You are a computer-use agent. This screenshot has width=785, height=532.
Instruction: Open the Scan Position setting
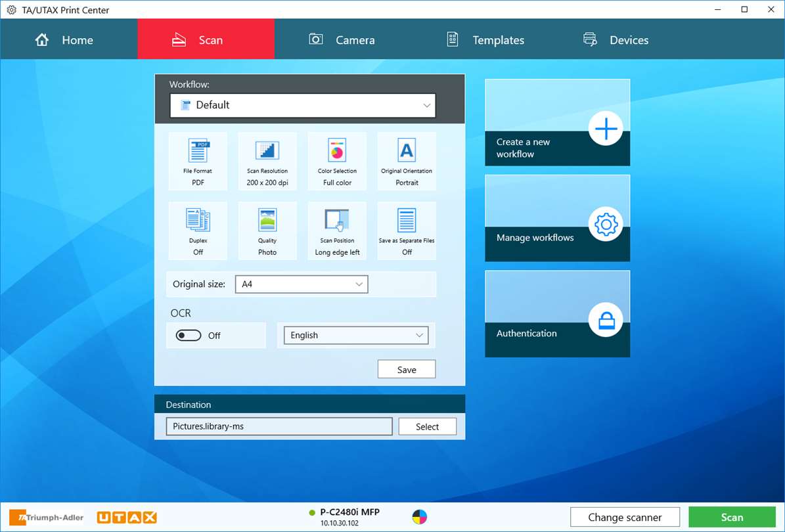337,231
